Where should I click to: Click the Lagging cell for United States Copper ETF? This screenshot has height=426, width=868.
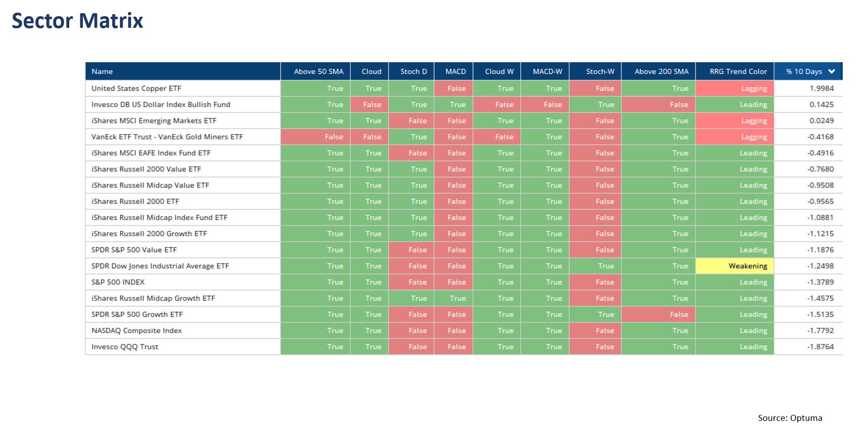735,88
